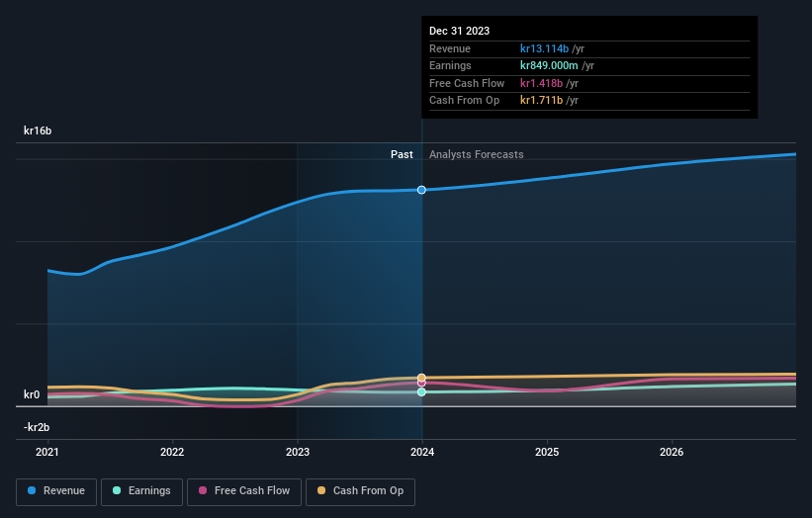Click the blue Revenue legend dot

click(x=32, y=490)
